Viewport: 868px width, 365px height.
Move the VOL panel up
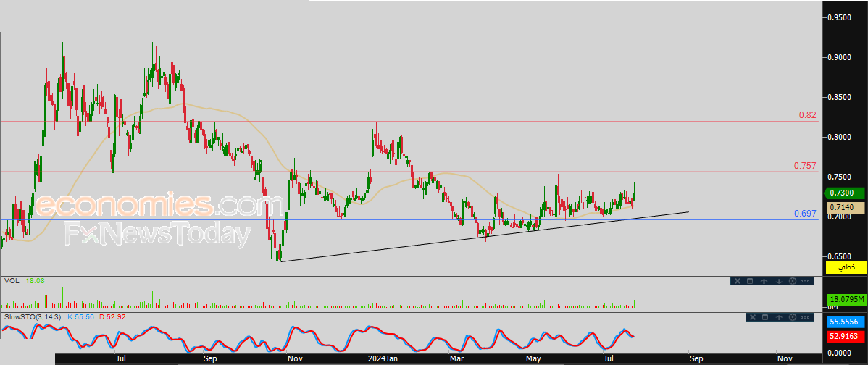click(764, 281)
